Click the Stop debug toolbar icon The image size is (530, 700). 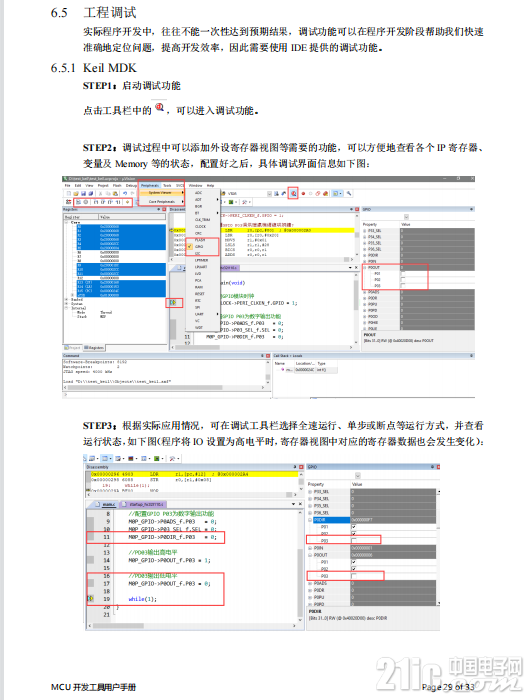pyautogui.click(x=86, y=202)
